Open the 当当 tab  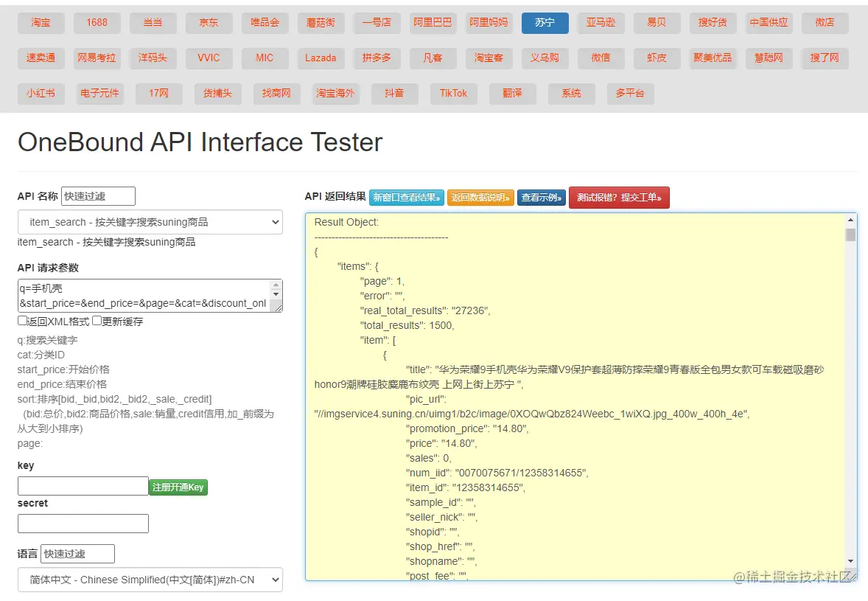(153, 23)
